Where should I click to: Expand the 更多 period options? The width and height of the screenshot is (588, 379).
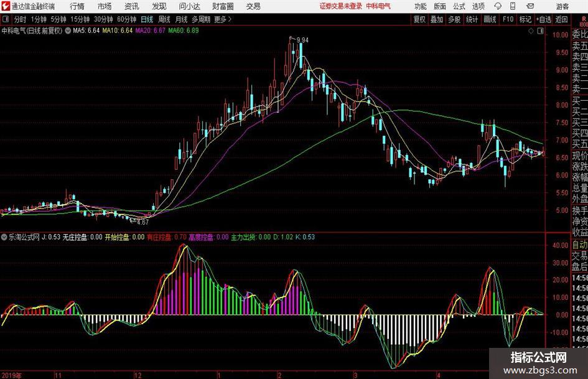222,19
